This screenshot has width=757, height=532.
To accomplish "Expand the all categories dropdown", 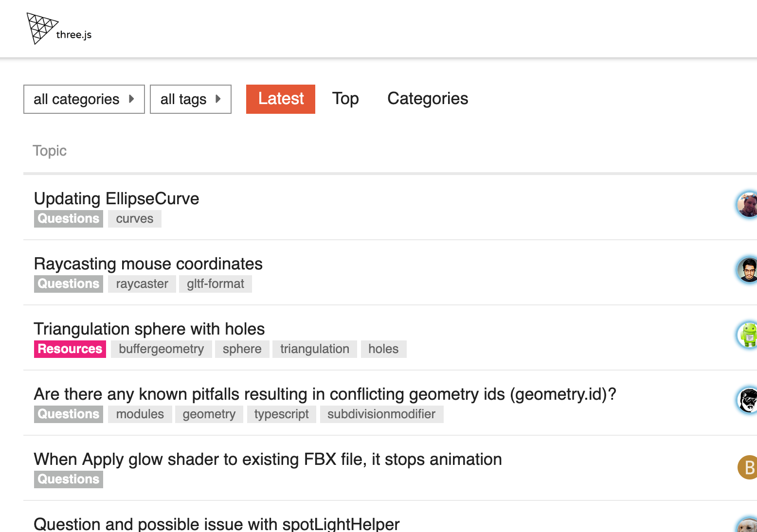I will click(x=84, y=99).
